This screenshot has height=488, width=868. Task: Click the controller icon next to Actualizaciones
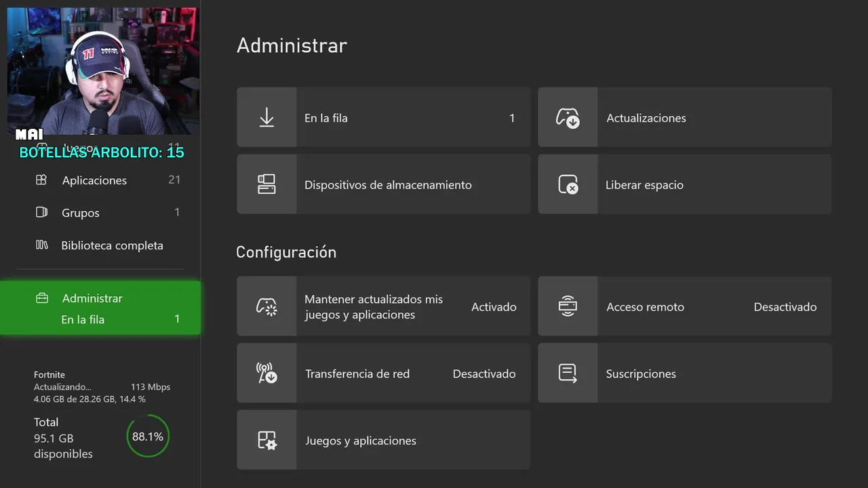(568, 117)
